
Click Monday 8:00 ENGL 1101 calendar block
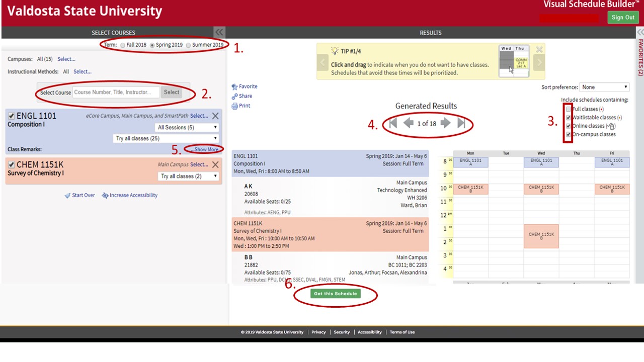pos(470,162)
